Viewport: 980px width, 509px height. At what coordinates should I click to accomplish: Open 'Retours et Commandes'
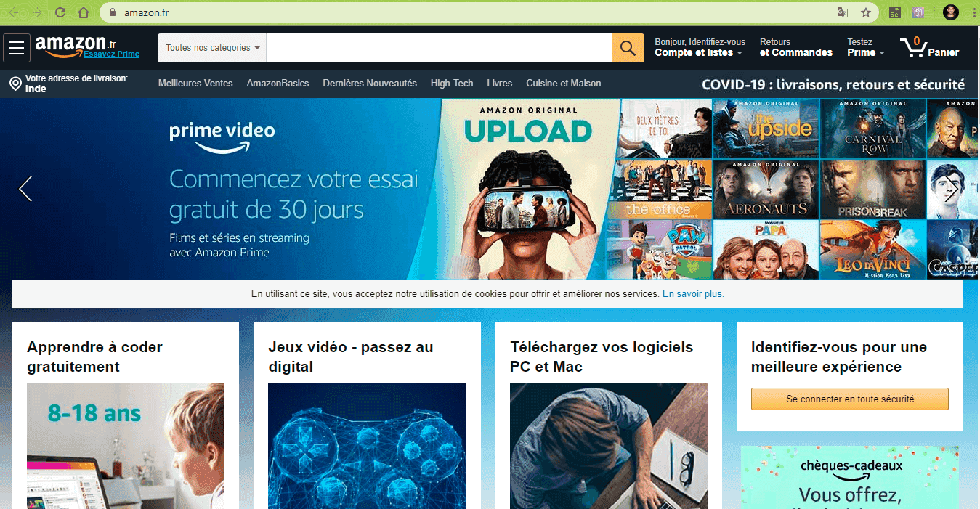point(796,48)
